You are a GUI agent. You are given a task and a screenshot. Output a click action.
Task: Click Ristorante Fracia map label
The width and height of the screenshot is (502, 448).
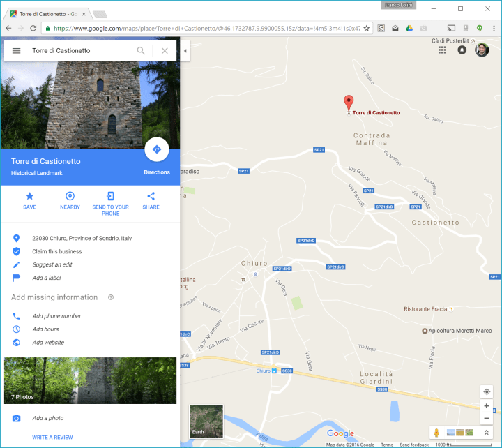tap(425, 309)
